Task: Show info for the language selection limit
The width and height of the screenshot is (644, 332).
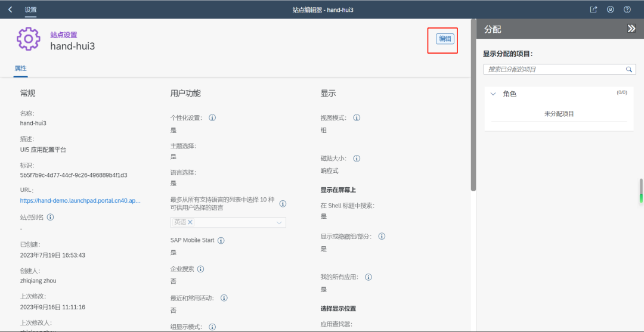Action: point(283,203)
